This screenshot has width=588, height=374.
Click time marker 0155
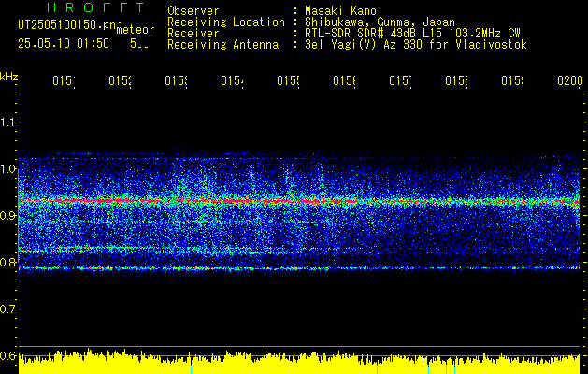(x=288, y=80)
